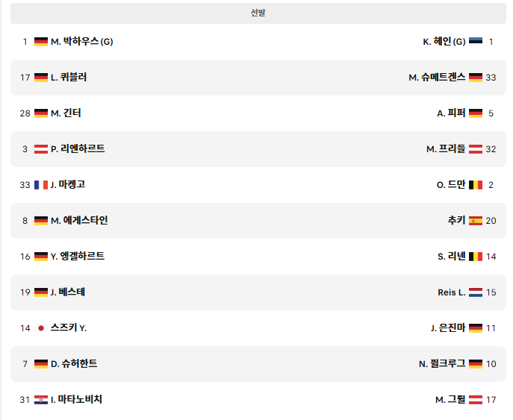Click the Austrian flag beside M. 그륄
513x420 pixels.
coord(476,400)
